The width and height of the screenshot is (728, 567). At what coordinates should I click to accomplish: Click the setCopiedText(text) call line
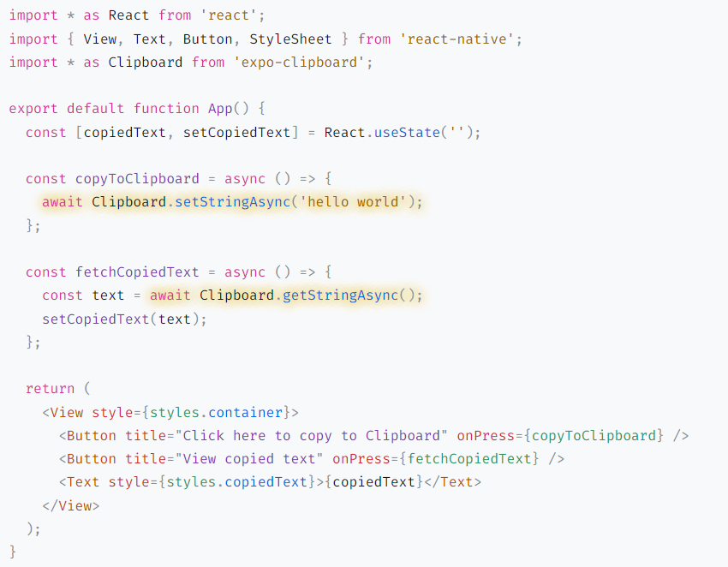pos(124,319)
